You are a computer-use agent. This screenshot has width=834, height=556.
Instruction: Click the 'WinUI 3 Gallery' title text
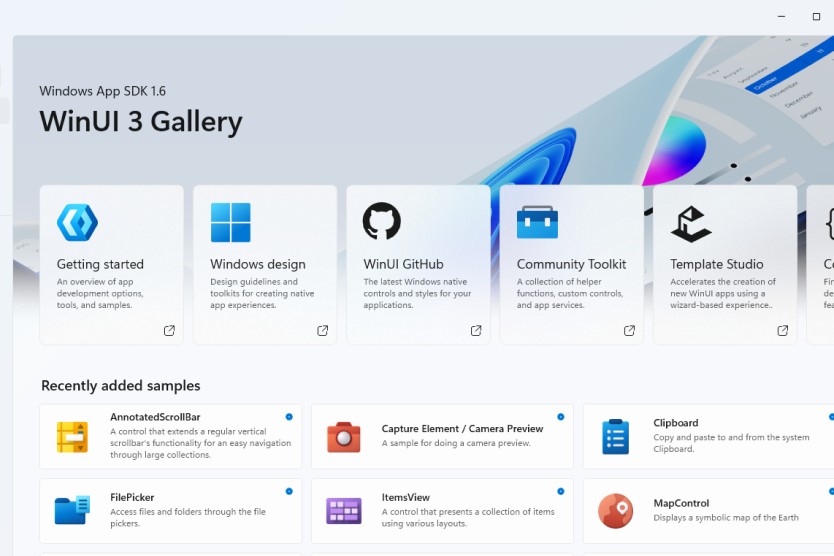141,121
